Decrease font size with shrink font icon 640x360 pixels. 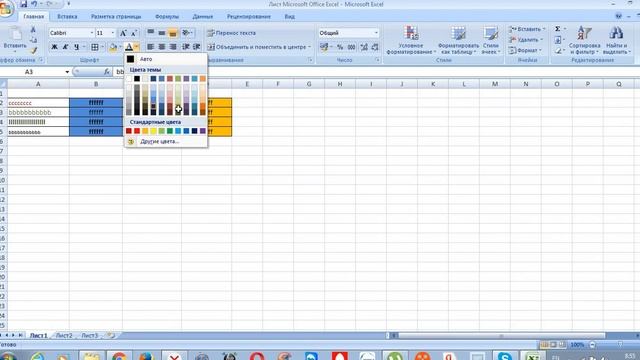coord(133,33)
